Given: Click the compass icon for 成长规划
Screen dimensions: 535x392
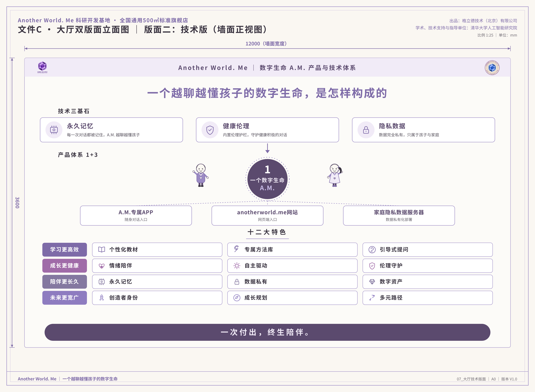Looking at the screenshot, I should [x=237, y=298].
